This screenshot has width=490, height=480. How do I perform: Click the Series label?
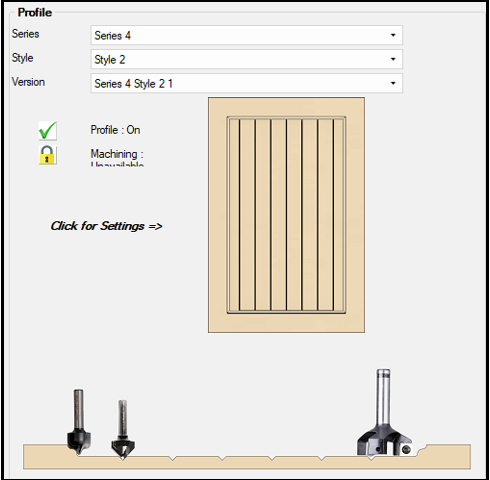click(25, 34)
